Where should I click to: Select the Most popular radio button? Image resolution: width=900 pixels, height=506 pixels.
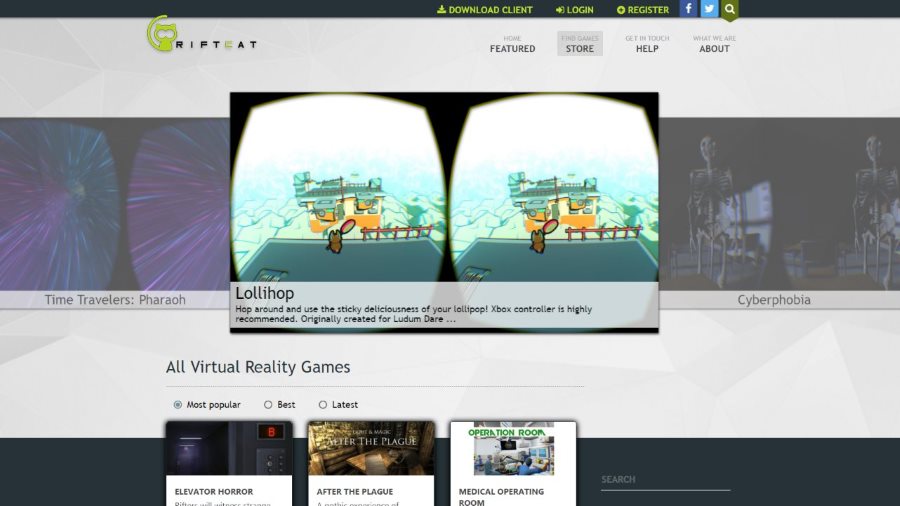point(178,405)
